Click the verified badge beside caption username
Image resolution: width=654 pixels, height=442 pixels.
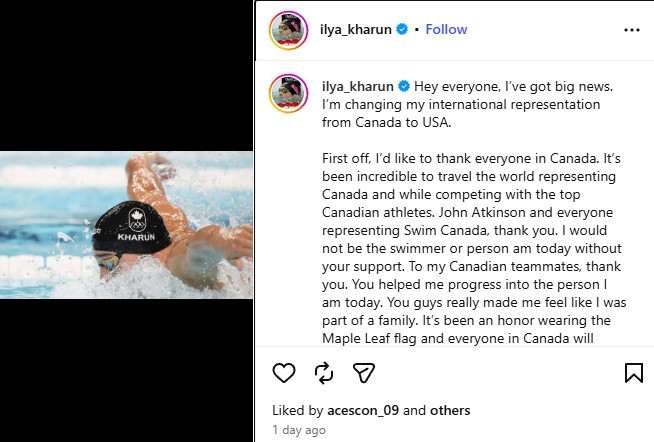tap(403, 86)
